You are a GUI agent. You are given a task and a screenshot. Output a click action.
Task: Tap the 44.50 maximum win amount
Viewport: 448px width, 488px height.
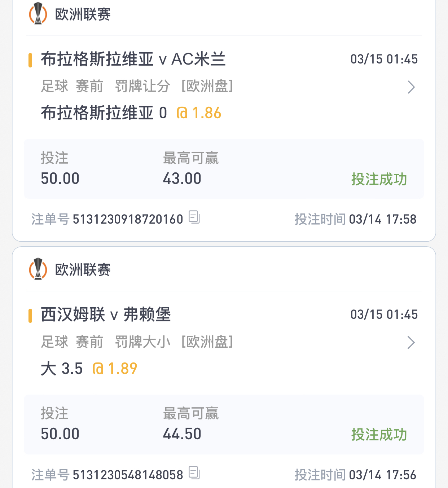[x=182, y=434]
